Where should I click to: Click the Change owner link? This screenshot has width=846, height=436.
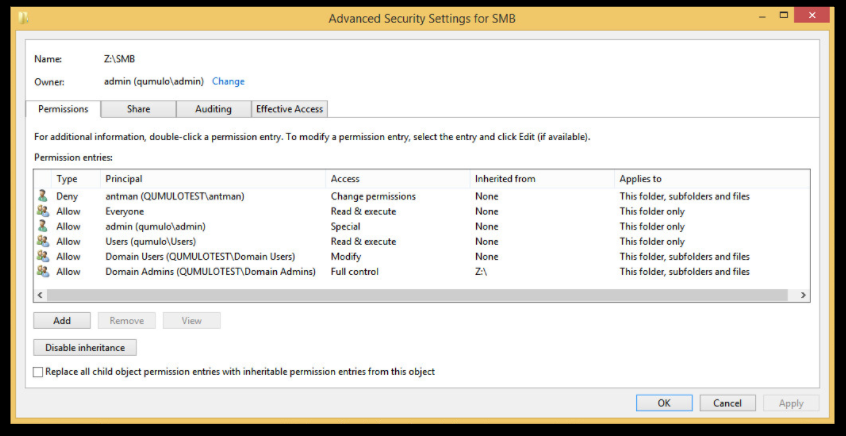(228, 82)
